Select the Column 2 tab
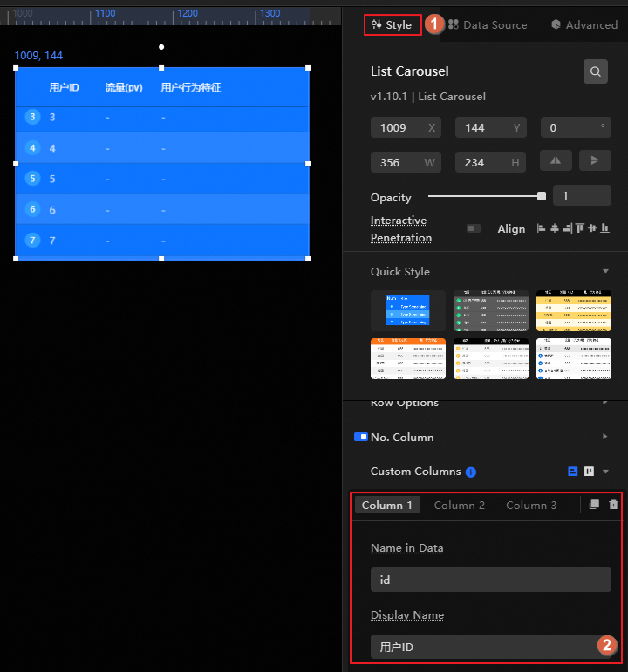This screenshot has width=628, height=672. (459, 506)
